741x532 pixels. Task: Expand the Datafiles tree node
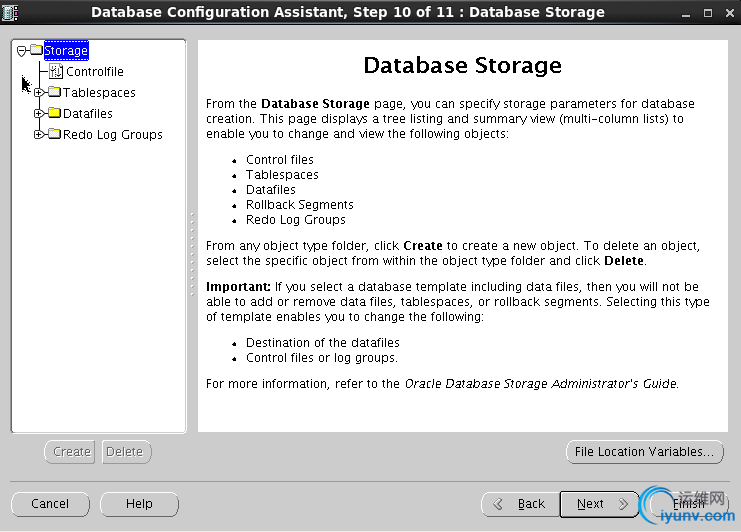click(40, 114)
